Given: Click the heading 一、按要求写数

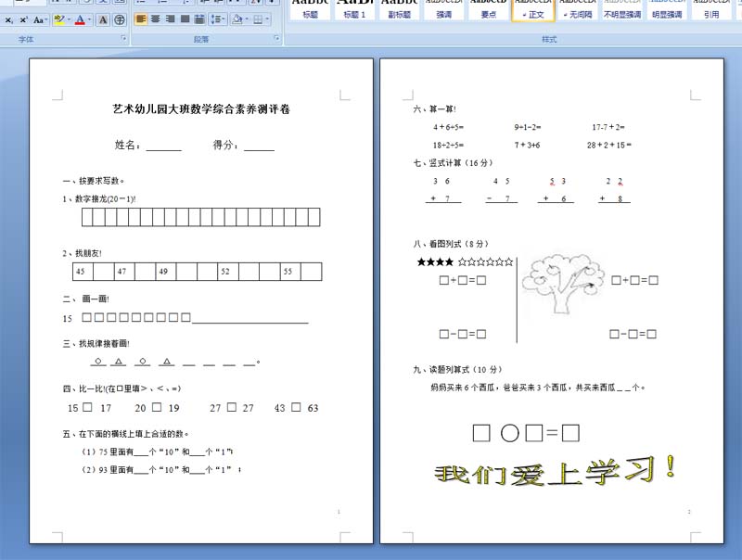Looking at the screenshot, I should coord(94,181).
